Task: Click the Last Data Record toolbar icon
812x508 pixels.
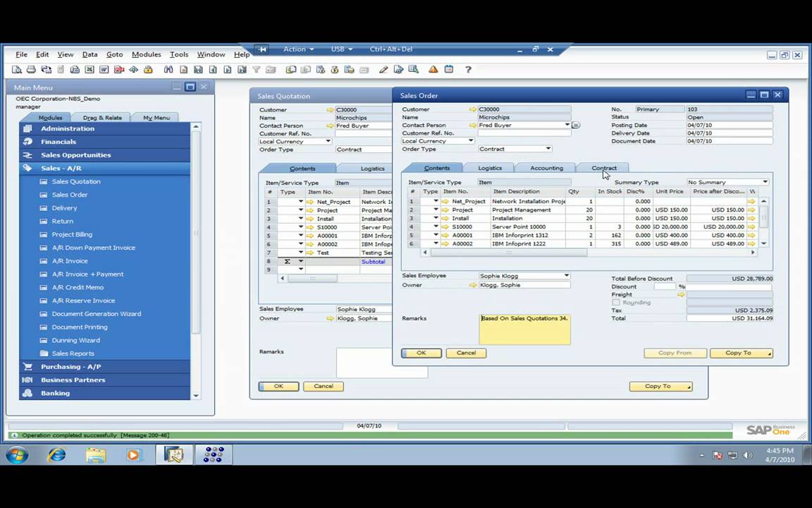Action: tap(242, 69)
